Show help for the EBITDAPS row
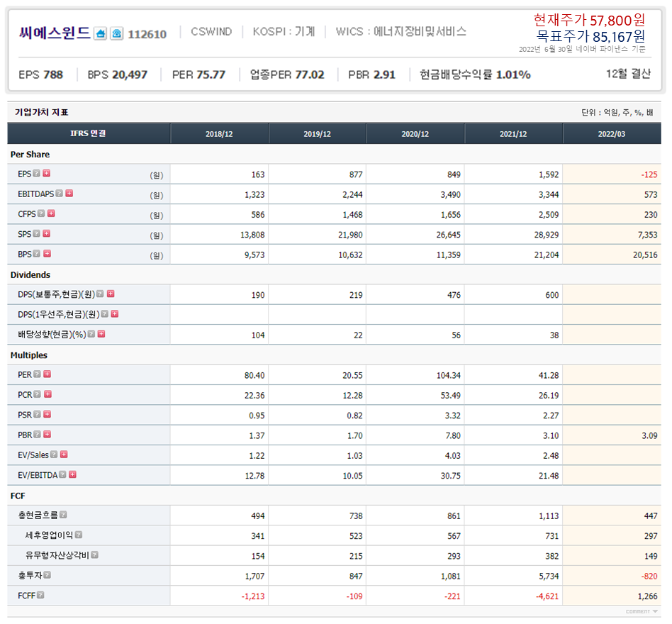 click(x=59, y=194)
